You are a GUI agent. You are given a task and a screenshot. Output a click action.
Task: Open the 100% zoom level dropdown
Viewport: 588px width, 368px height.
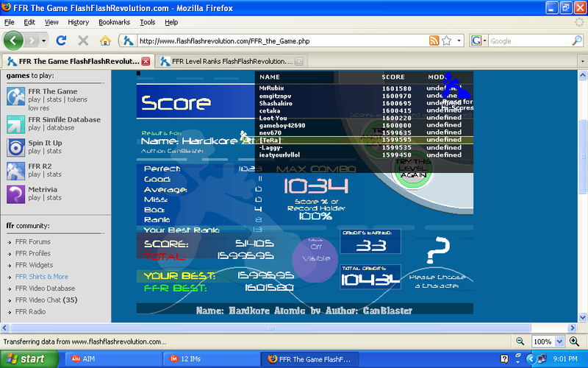[547, 342]
